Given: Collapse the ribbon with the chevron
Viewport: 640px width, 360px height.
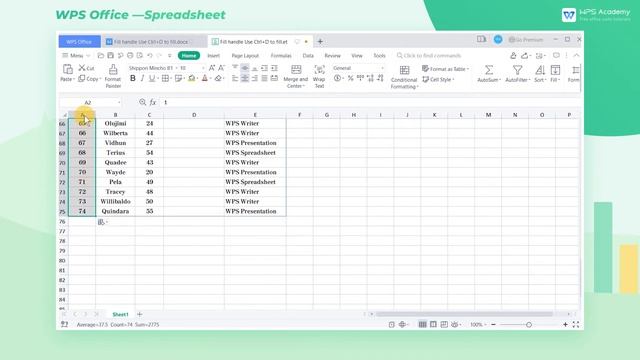Looking at the screenshot, I should (x=576, y=56).
